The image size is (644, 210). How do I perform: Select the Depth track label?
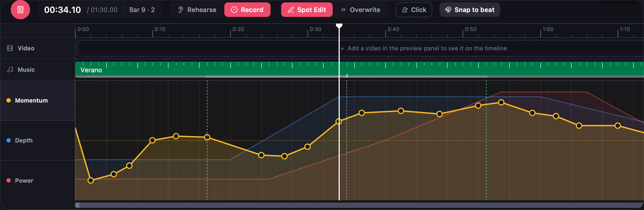pyautogui.click(x=24, y=140)
